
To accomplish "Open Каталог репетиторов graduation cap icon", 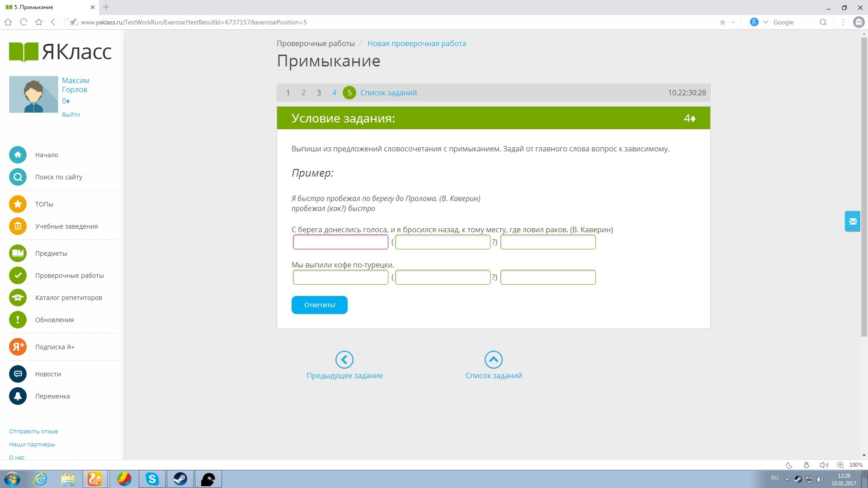I will tap(18, 298).
